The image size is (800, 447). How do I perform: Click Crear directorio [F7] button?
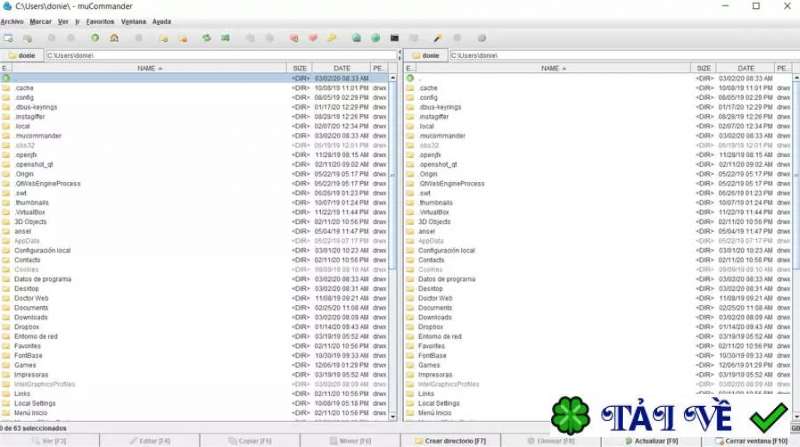(x=450, y=441)
